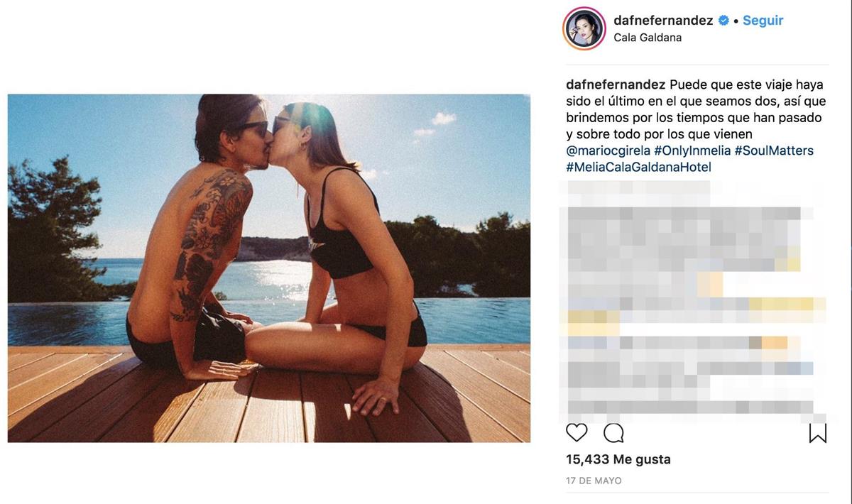Save the post with the bookmark icon
Image resolution: width=852 pixels, height=504 pixels.
(x=818, y=433)
